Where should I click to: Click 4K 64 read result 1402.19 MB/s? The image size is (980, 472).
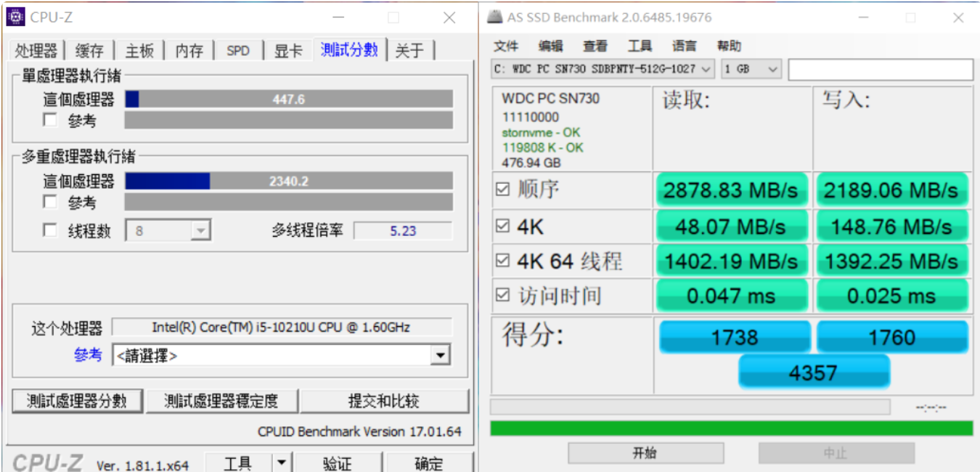[731, 261]
